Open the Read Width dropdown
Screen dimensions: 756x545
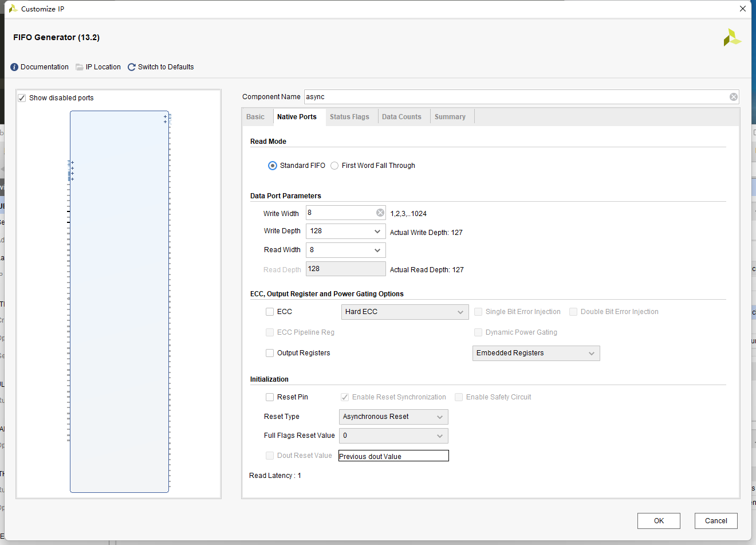pos(346,250)
